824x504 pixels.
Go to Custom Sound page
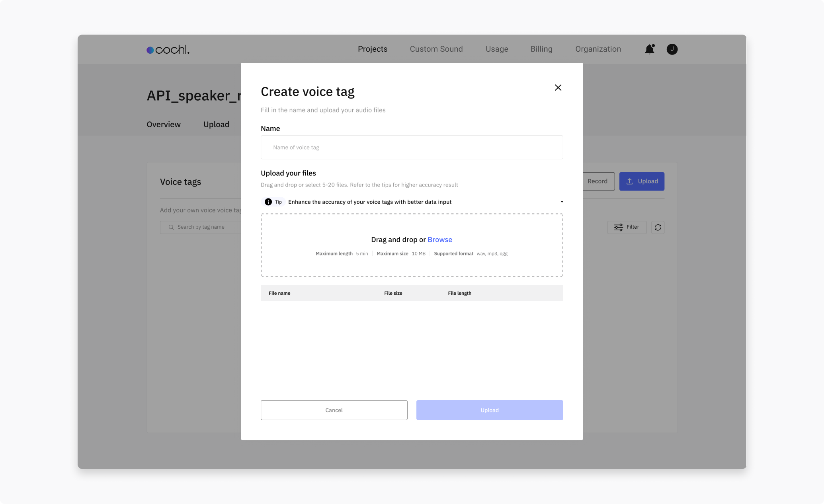click(436, 49)
